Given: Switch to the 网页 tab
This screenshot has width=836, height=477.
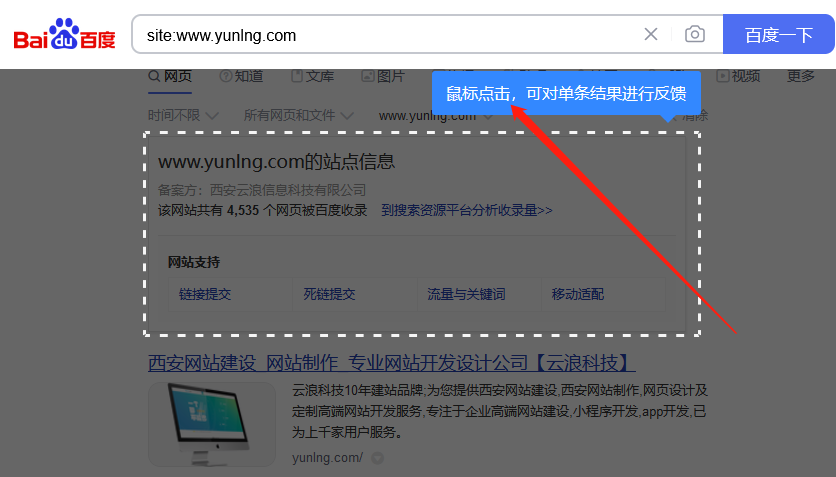Looking at the screenshot, I should click(x=170, y=76).
